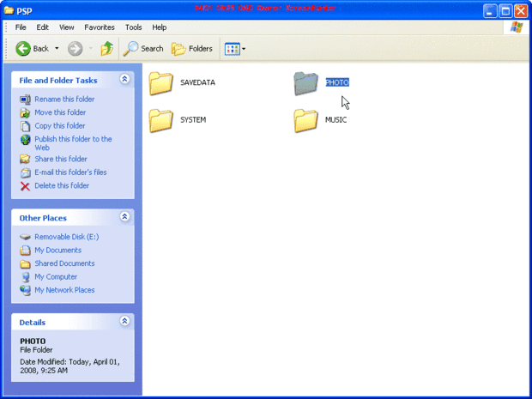Click the My Computer icon
The image size is (532, 399).
25,277
